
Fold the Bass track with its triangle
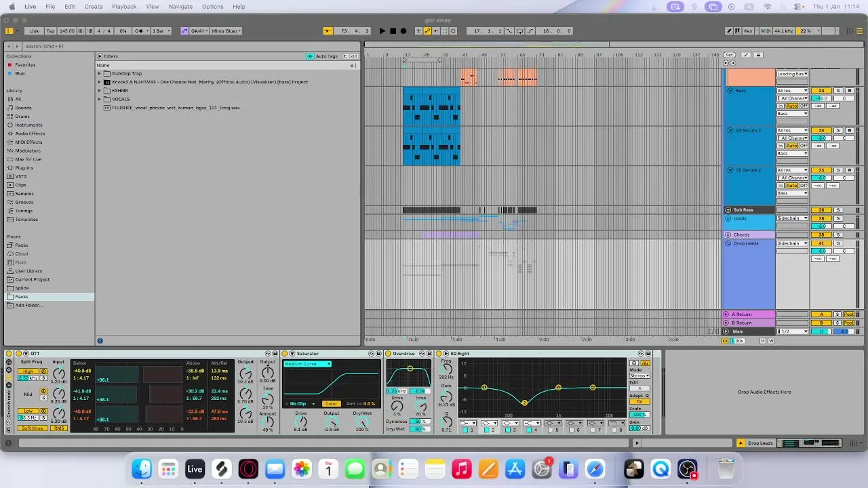pyautogui.click(x=730, y=90)
